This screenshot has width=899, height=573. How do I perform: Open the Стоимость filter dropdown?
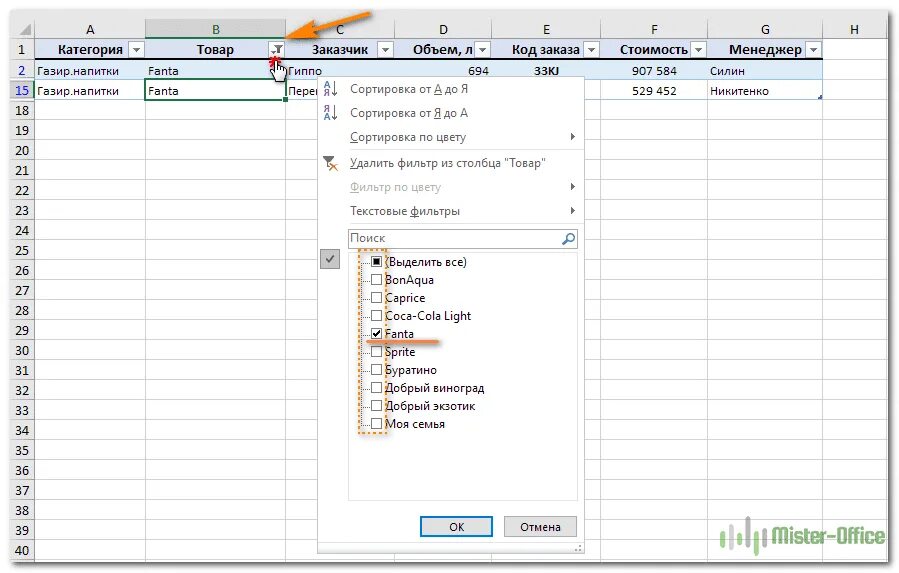click(698, 50)
